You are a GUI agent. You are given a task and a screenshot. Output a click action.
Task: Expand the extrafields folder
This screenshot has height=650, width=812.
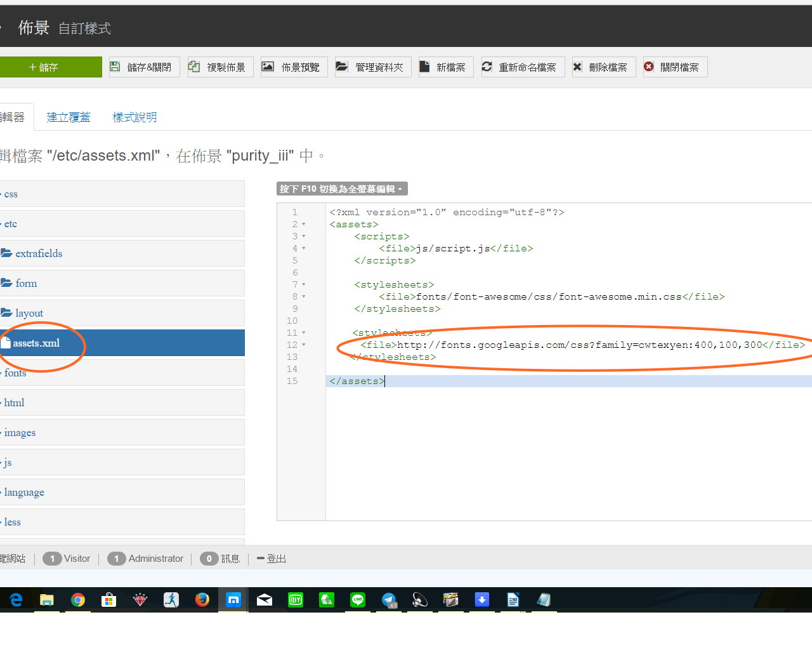(39, 254)
